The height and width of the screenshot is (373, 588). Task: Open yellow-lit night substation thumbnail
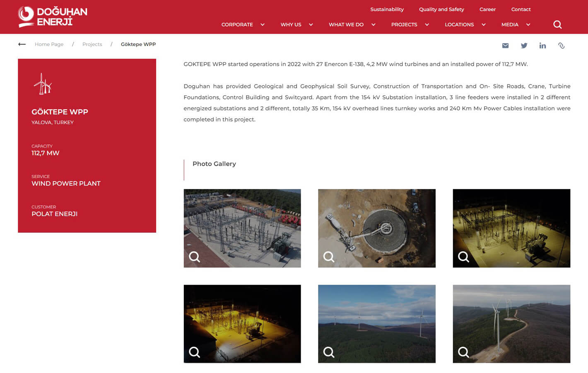pos(242,324)
